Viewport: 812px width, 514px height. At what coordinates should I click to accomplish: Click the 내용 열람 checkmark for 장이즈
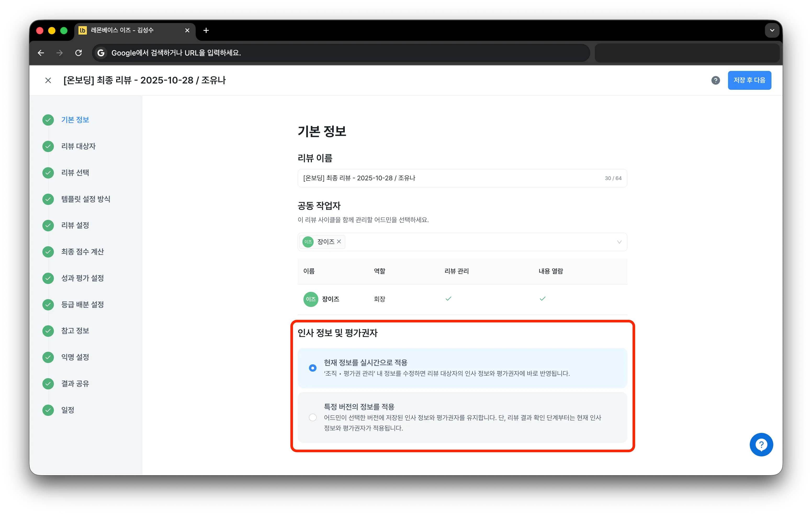click(x=543, y=299)
